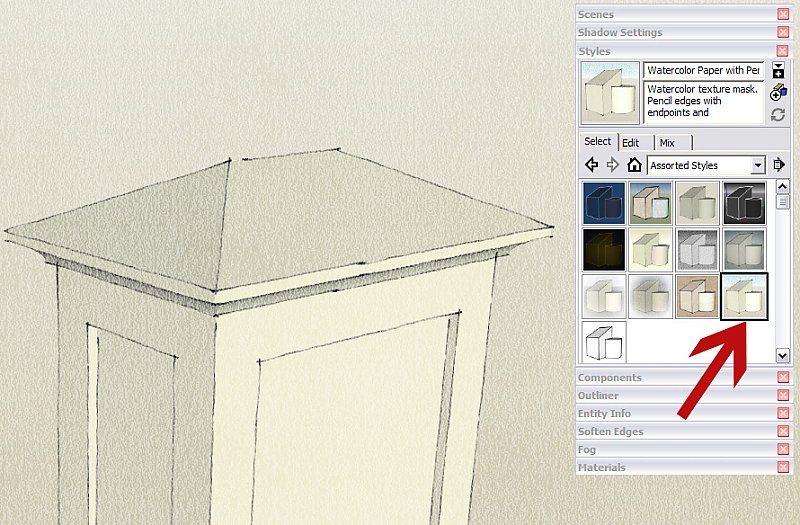Close the Materials panel
The width and height of the screenshot is (800, 525).
[x=783, y=467]
